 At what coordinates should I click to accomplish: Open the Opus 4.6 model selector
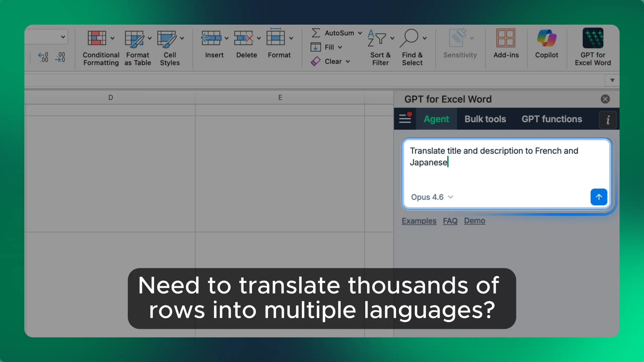pos(432,197)
